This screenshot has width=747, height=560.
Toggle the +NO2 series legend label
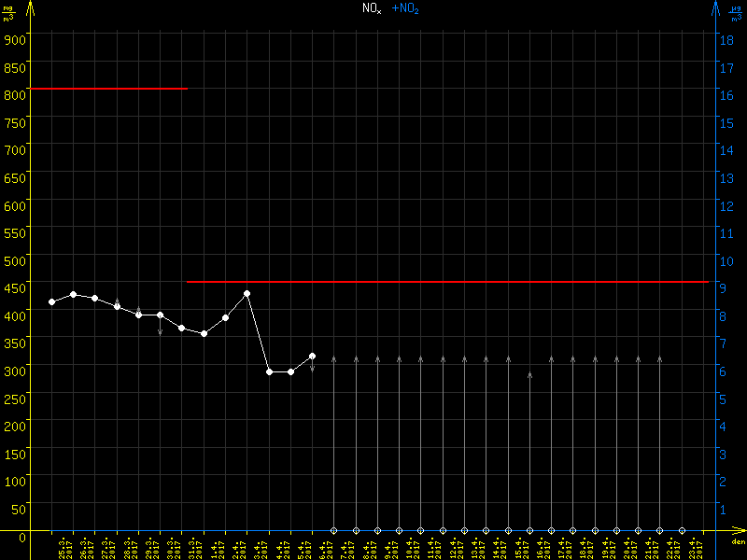coord(405,7)
